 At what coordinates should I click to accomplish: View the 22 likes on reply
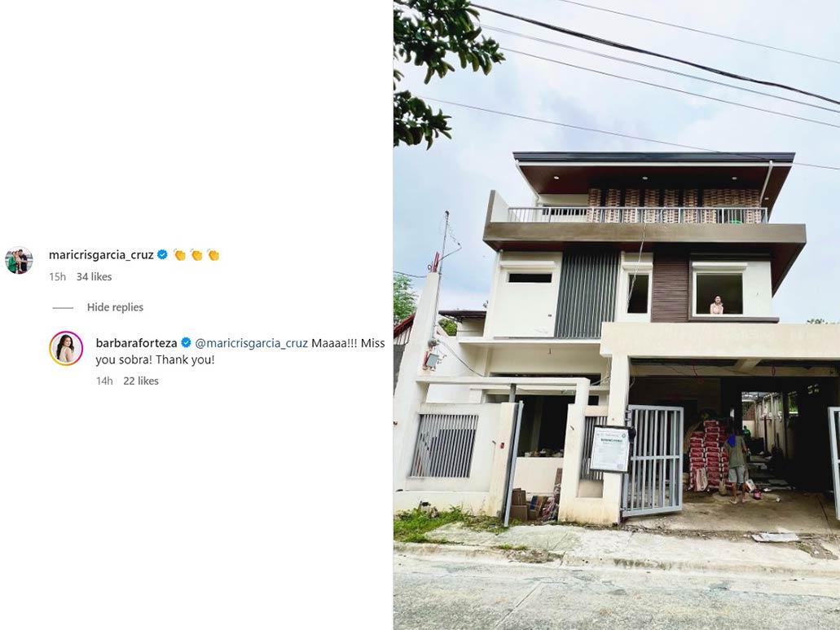[141, 381]
